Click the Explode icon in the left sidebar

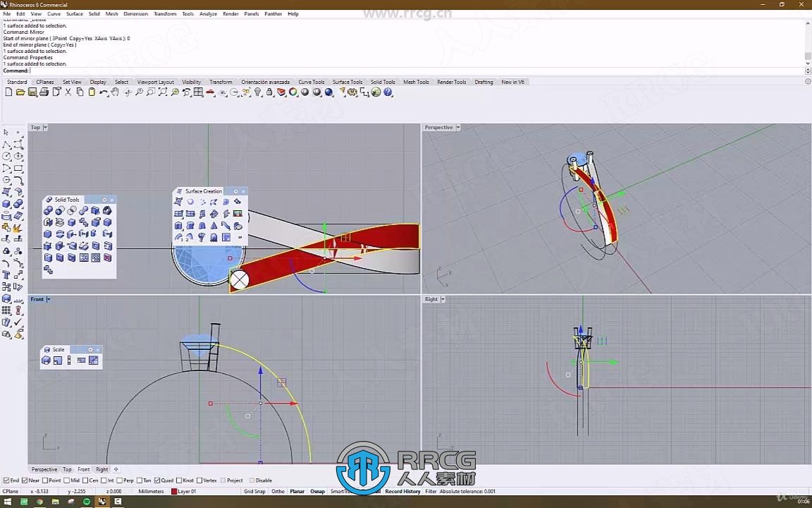[x=18, y=228]
